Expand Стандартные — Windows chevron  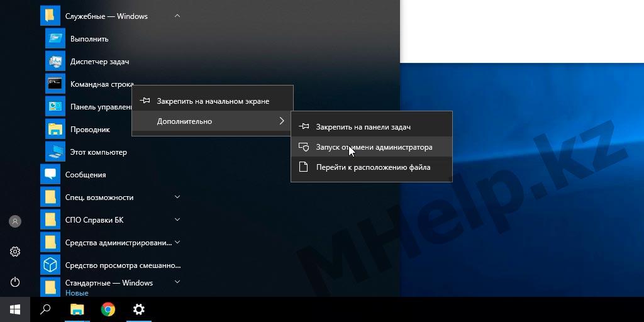(x=177, y=282)
